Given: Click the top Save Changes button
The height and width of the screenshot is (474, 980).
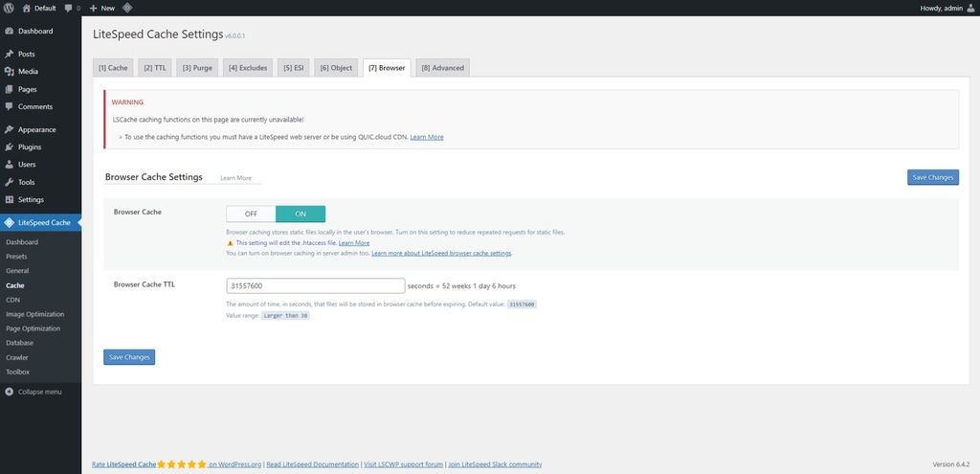Looking at the screenshot, I should (x=933, y=177).
